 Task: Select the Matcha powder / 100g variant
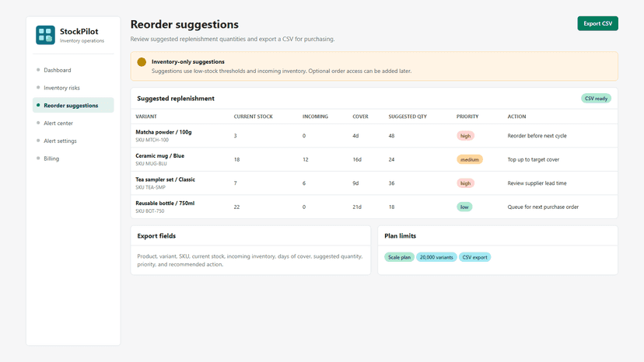click(x=163, y=132)
